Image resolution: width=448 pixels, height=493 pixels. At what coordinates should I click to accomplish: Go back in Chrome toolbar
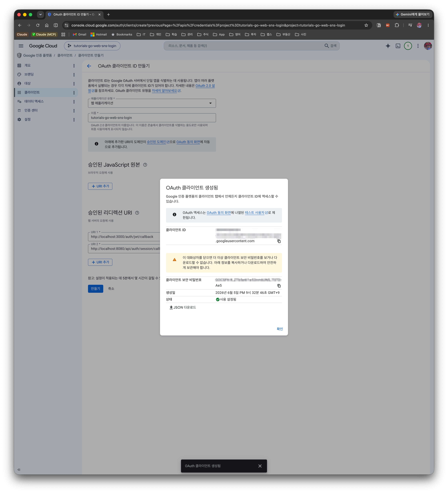click(20, 25)
